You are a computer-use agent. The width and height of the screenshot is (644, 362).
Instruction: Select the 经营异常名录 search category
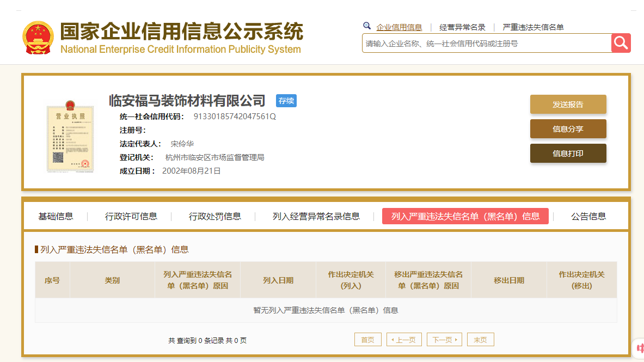(462, 27)
